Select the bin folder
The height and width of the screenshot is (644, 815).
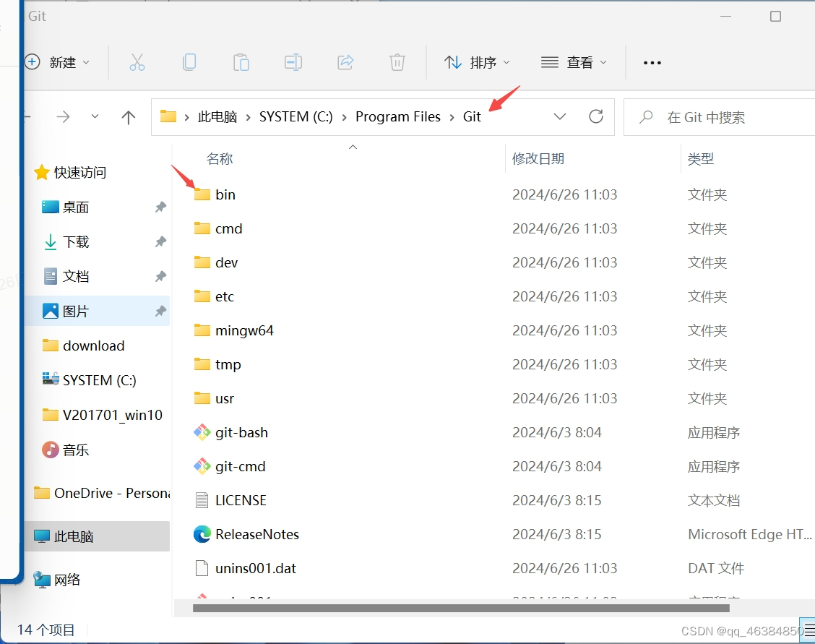[x=225, y=194]
